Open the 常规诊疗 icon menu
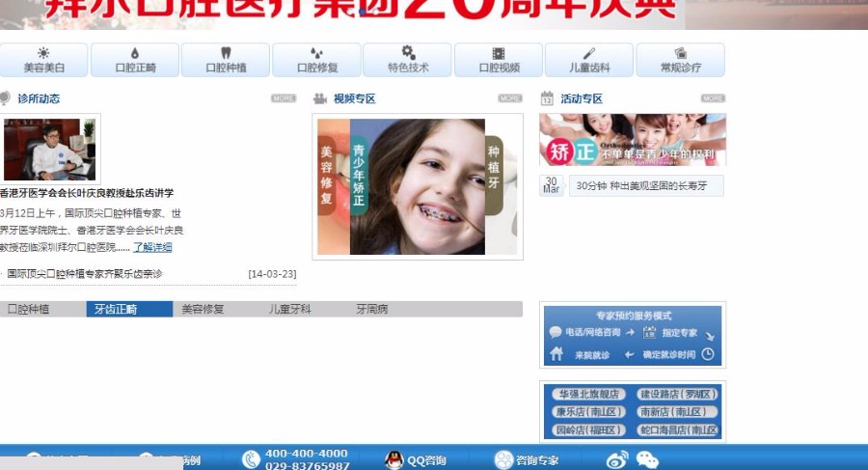 (x=680, y=60)
